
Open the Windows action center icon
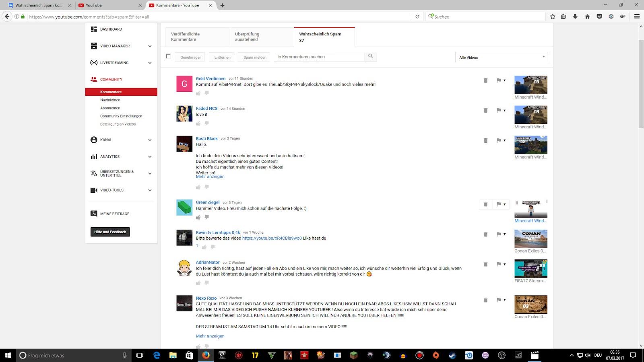click(633, 355)
